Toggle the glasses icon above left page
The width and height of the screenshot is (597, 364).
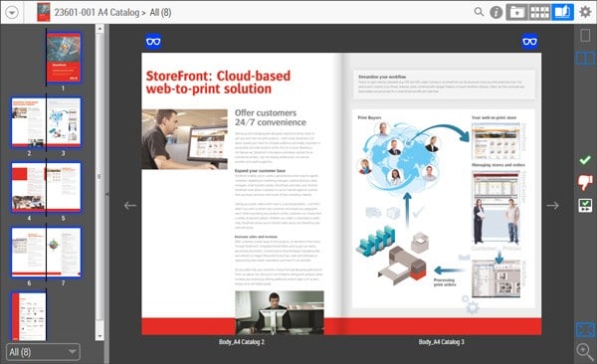coord(153,41)
